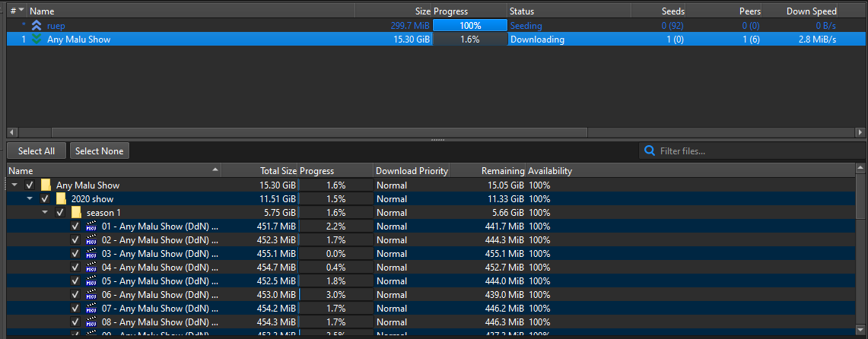Collapse the season 1 folder
Screen dimensions: 868x339
tap(45, 212)
